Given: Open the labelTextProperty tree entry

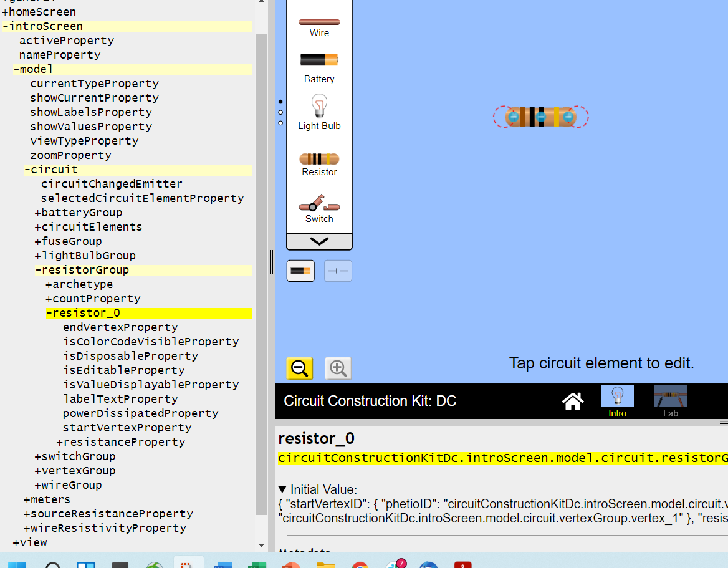Looking at the screenshot, I should 109,398.
